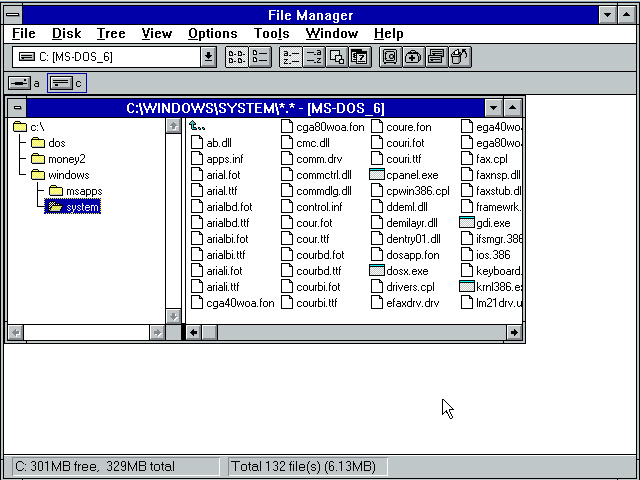This screenshot has width=640, height=480.
Task: Open the Help menu
Action: (x=389, y=33)
